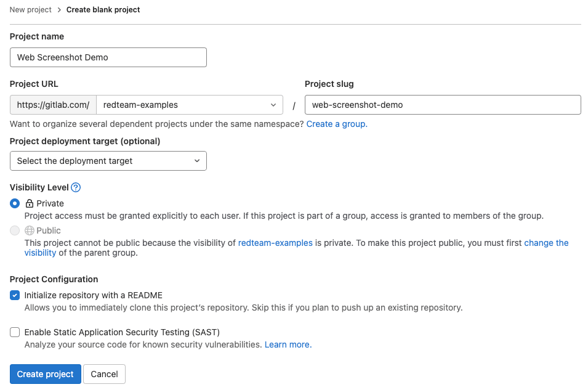Select the Private visibility radio button

point(14,203)
